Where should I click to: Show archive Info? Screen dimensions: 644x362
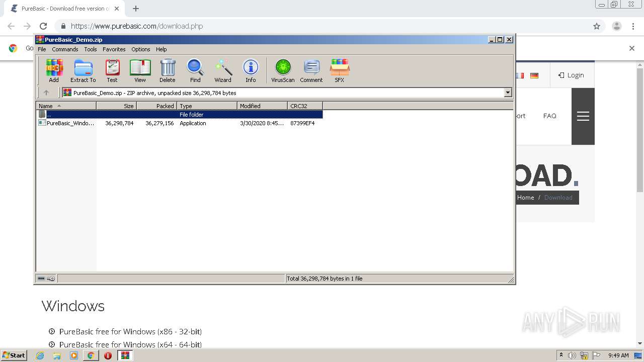coord(251,70)
